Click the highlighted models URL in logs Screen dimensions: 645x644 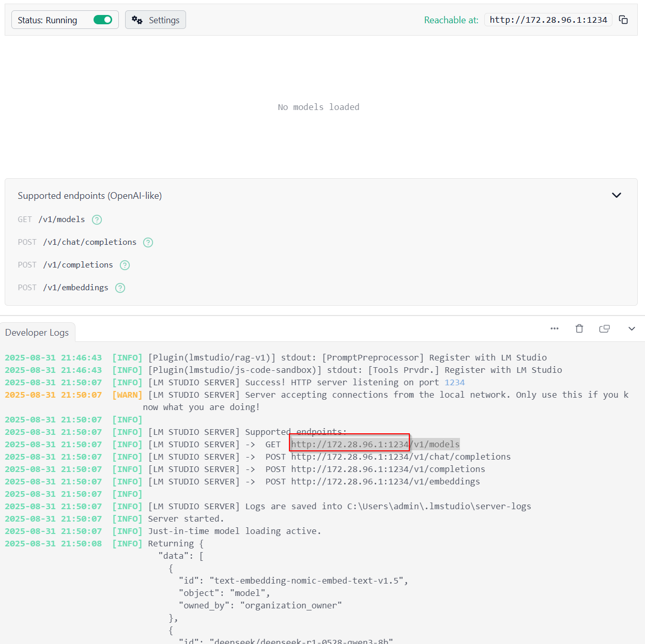point(349,444)
